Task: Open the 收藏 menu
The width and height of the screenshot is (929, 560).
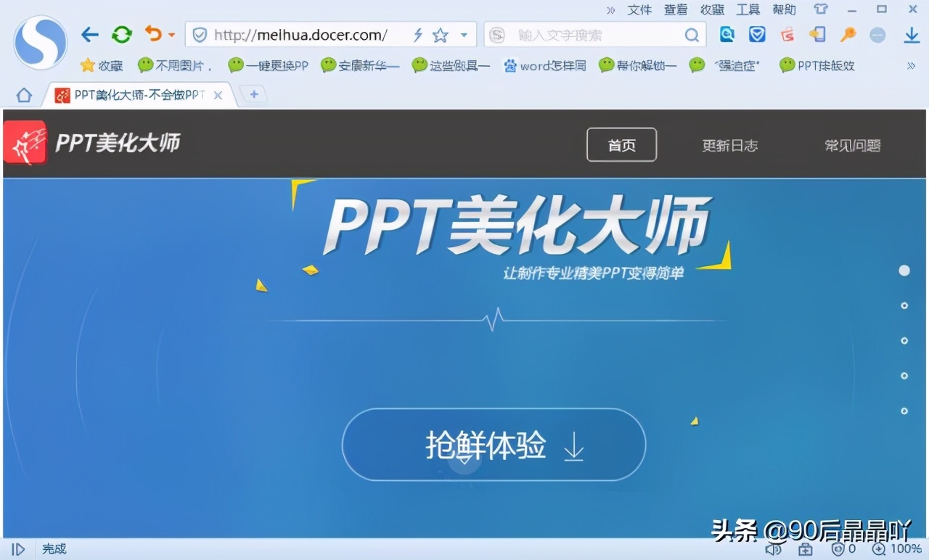Action: [712, 9]
